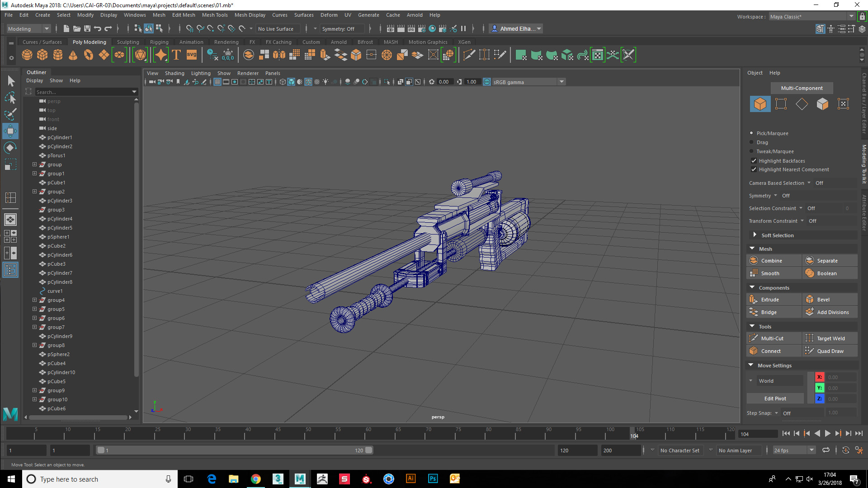Click the Boolean button

click(830, 273)
